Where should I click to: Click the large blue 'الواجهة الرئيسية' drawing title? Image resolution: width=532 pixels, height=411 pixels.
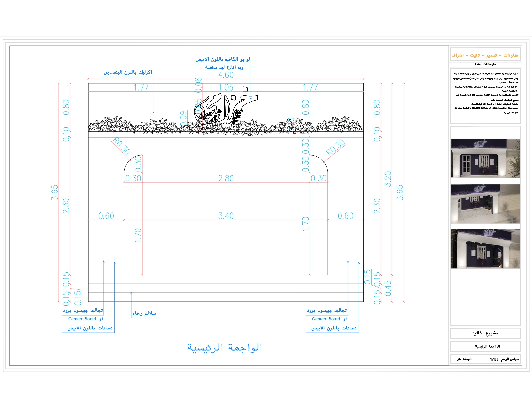point(225,347)
